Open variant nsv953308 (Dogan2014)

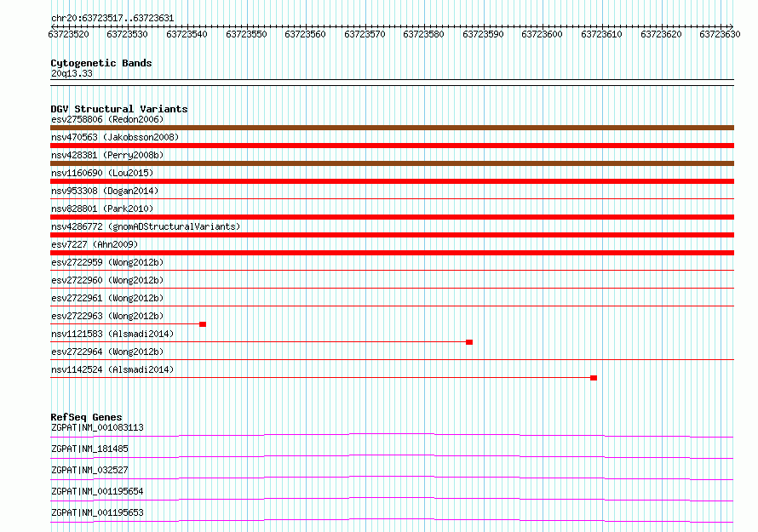point(105,191)
